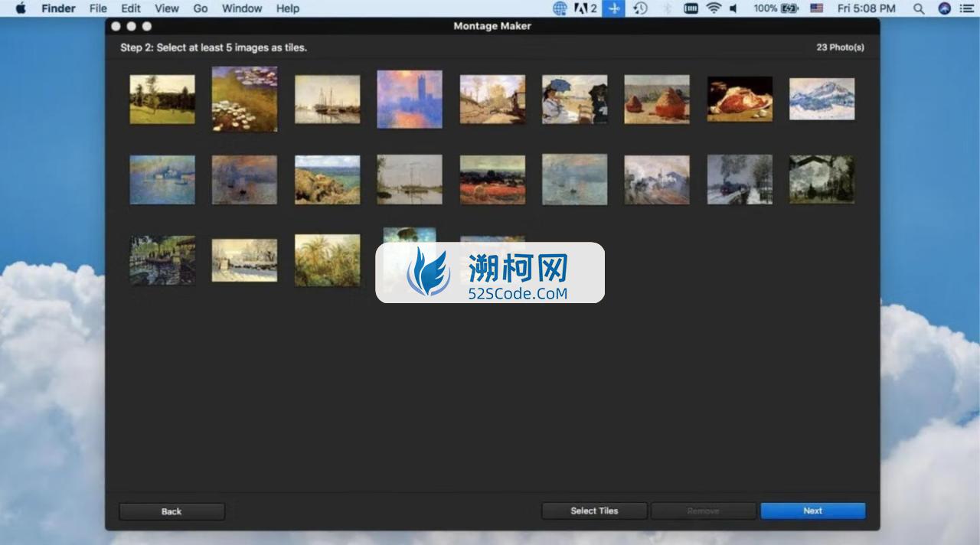The image size is (980, 545).
Task: Open the File menu
Action: pyautogui.click(x=98, y=8)
